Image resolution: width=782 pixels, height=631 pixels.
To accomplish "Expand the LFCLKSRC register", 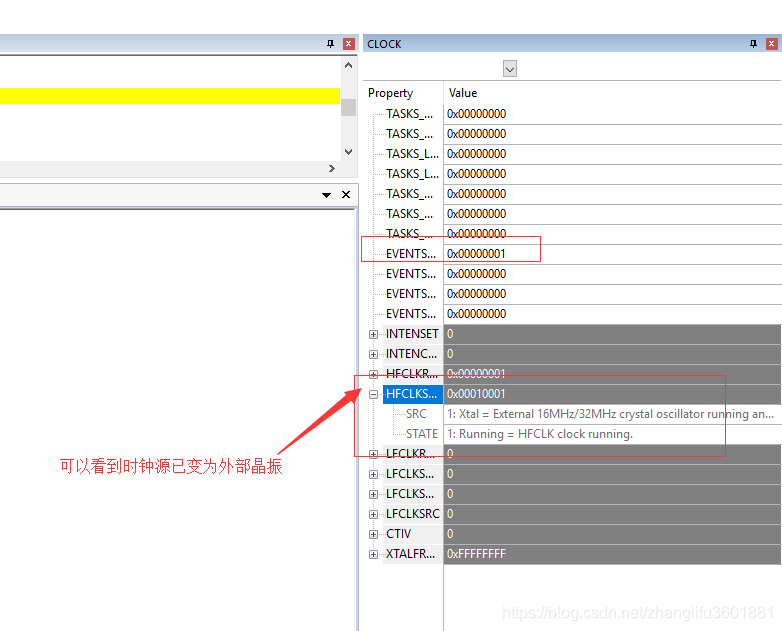I will tap(373, 514).
